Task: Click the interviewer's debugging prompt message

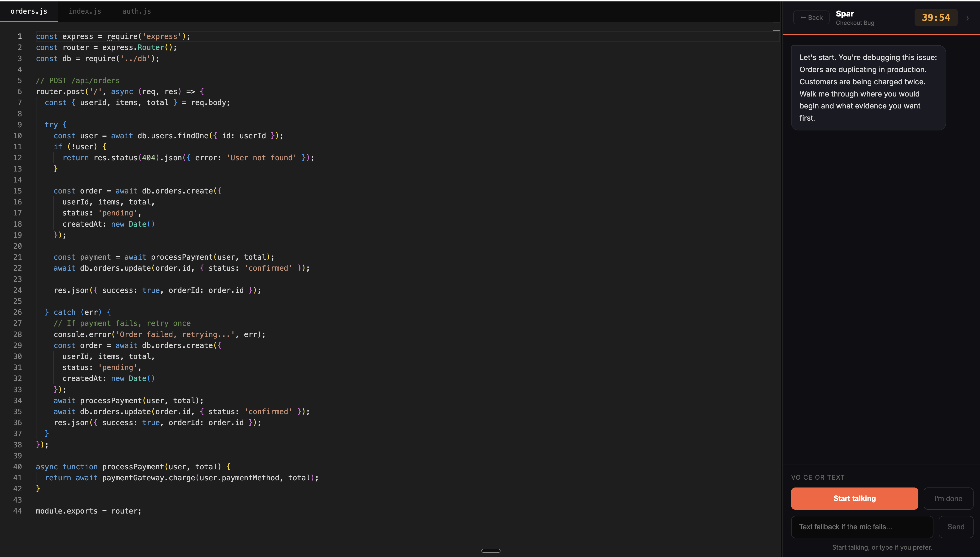Action: tap(868, 88)
